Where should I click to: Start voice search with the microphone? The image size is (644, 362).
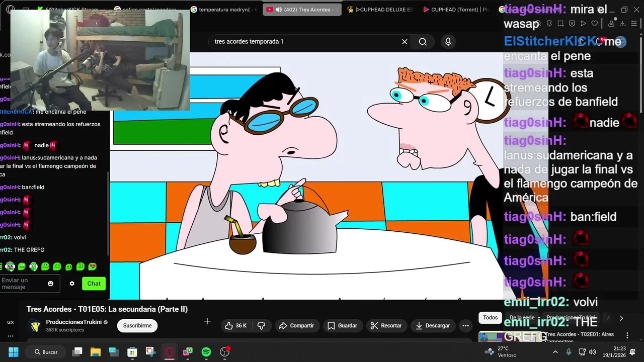click(448, 42)
